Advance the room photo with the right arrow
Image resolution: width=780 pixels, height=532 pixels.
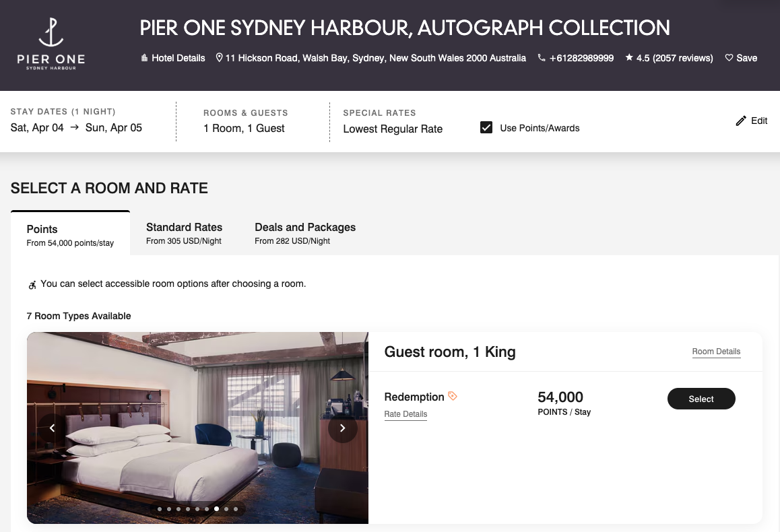pyautogui.click(x=343, y=428)
